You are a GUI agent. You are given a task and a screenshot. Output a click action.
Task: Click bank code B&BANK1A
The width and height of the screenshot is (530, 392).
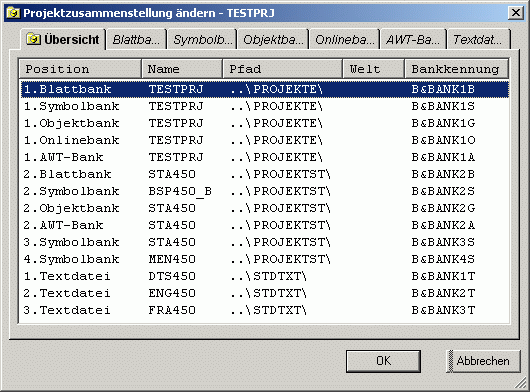[x=443, y=157]
